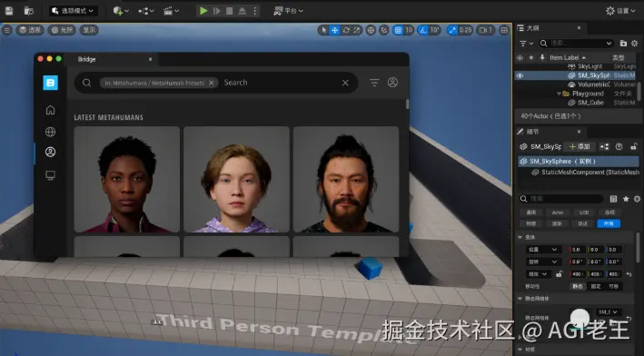Toggle grid snapping in viewport toolbar
This screenshot has width=644, height=356.
pyautogui.click(x=397, y=30)
